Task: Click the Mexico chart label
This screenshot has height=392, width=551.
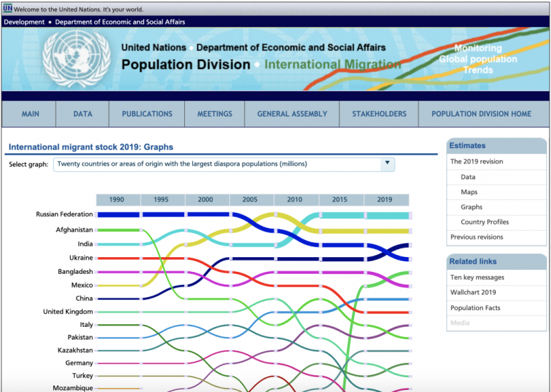Action: (82, 285)
